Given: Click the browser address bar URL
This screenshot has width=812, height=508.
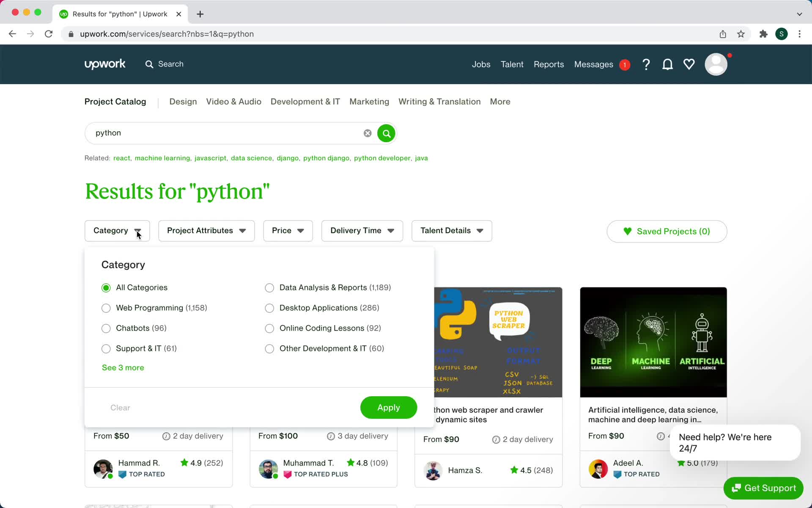Looking at the screenshot, I should pyautogui.click(x=167, y=34).
